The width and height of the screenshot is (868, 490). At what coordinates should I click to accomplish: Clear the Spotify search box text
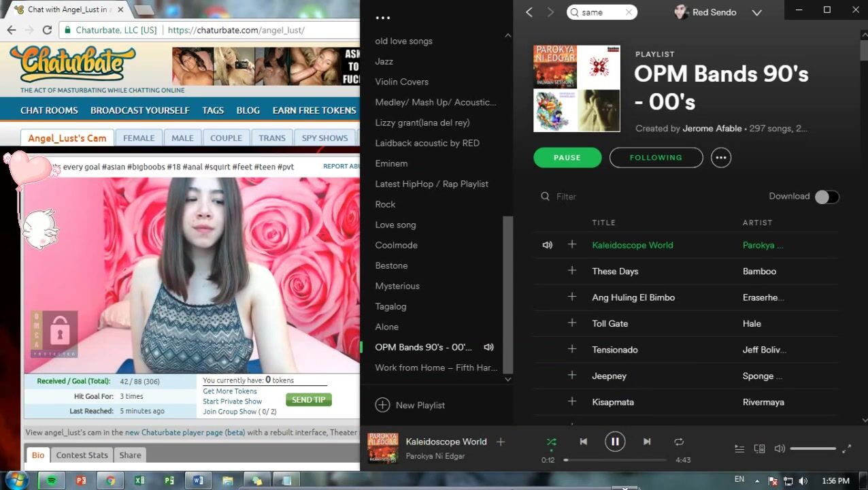coord(629,12)
